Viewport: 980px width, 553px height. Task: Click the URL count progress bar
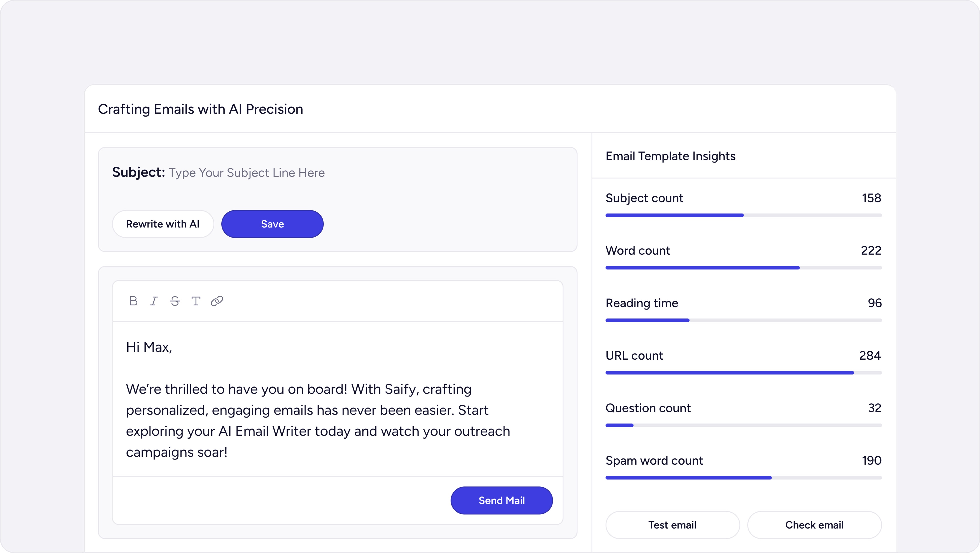pyautogui.click(x=743, y=373)
